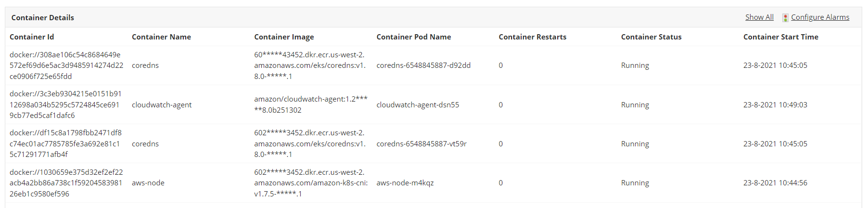Viewport: 868px width, 208px height.
Task: Click the Container Details panel title
Action: click(43, 18)
